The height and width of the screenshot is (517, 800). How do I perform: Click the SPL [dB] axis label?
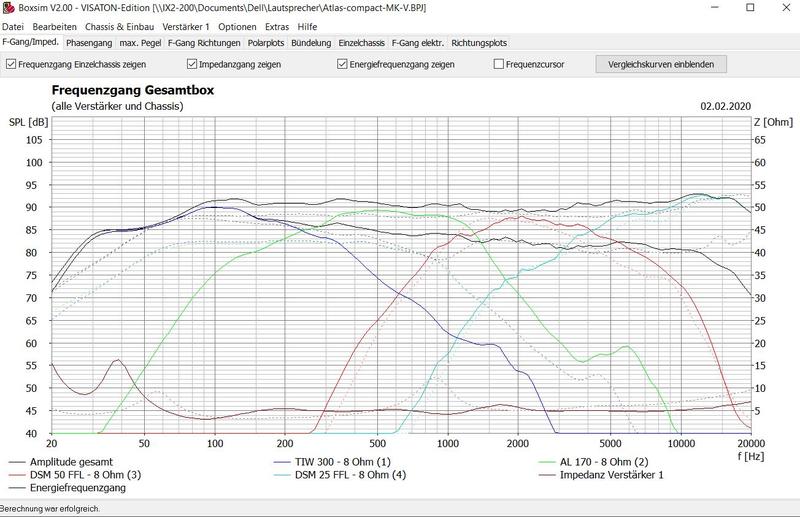pos(29,122)
